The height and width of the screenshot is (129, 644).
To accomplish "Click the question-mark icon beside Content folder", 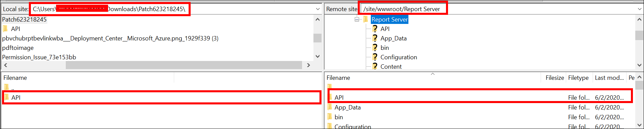I will pos(375,66).
